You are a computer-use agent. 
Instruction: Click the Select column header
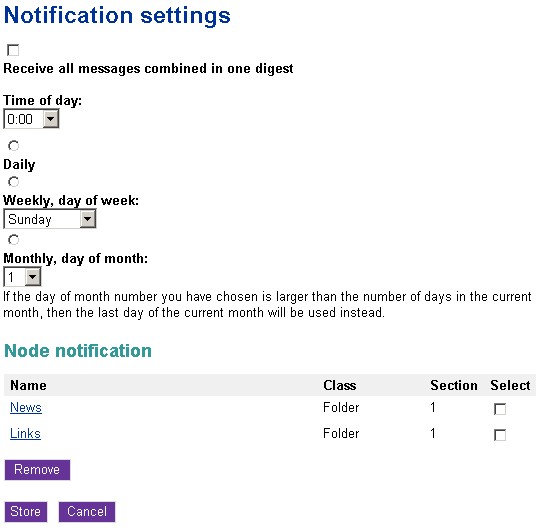point(510,385)
